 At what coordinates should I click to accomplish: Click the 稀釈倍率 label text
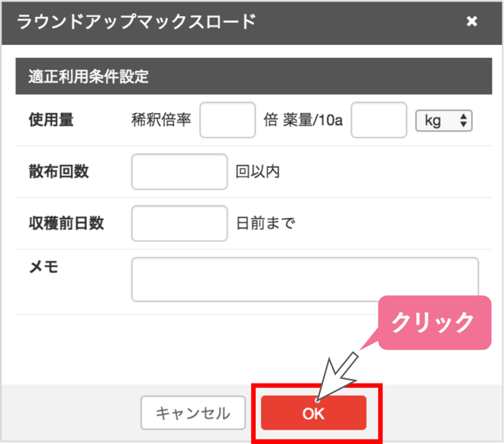[x=161, y=121]
